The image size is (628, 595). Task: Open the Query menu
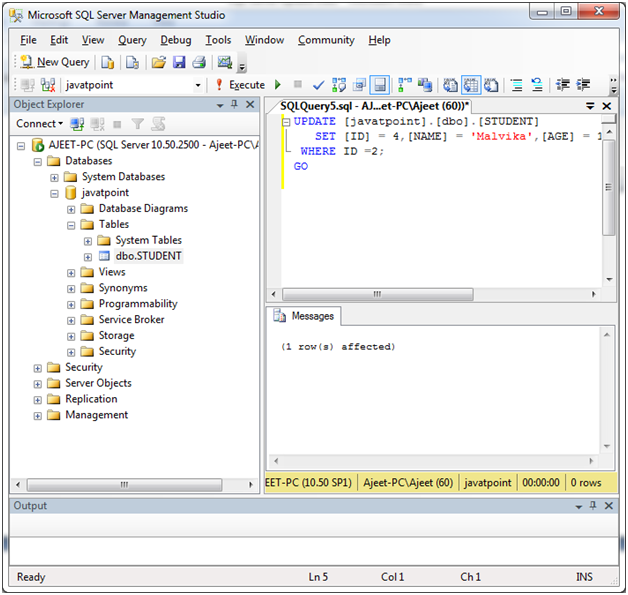pos(132,40)
